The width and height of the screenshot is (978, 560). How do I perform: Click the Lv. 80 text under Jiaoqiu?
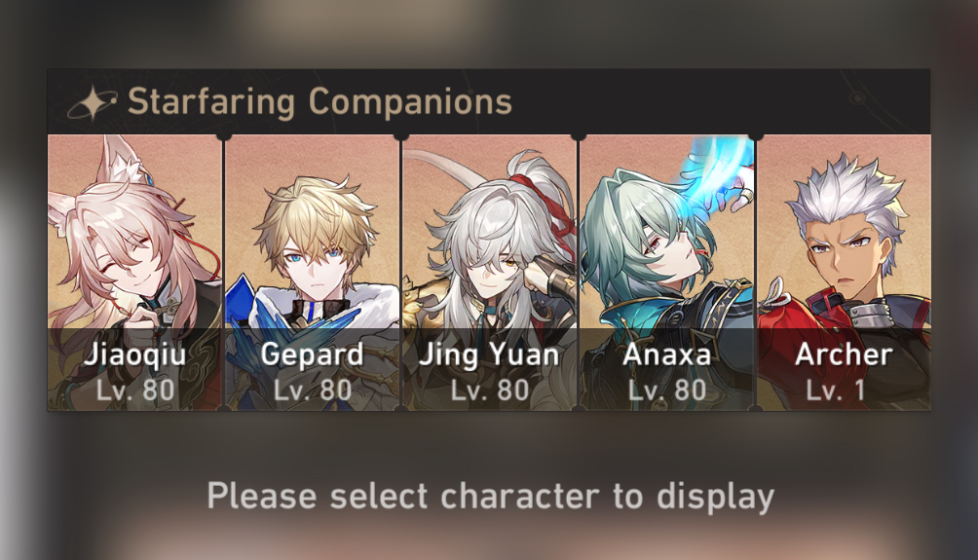(135, 391)
